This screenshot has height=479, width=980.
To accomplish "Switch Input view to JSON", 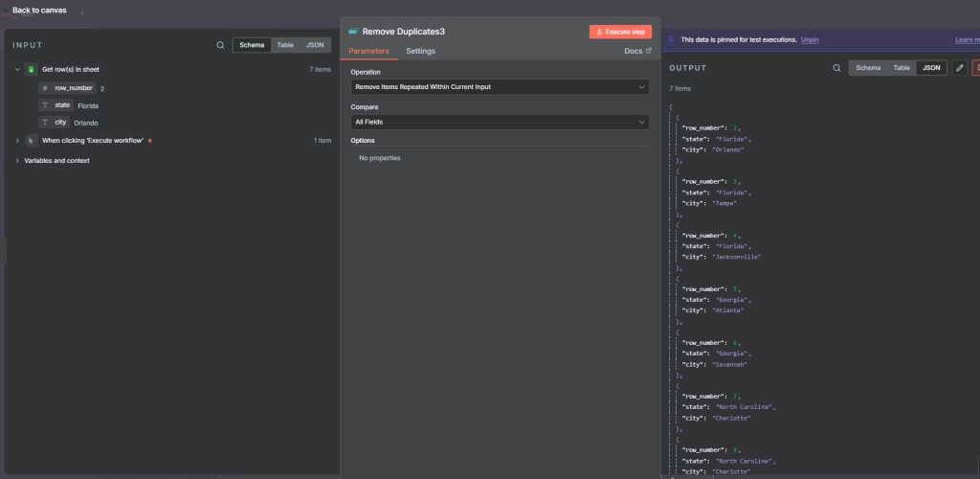I will [315, 45].
